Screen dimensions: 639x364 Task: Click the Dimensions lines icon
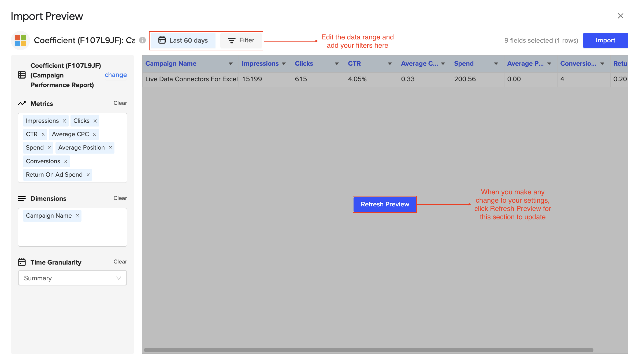22,198
